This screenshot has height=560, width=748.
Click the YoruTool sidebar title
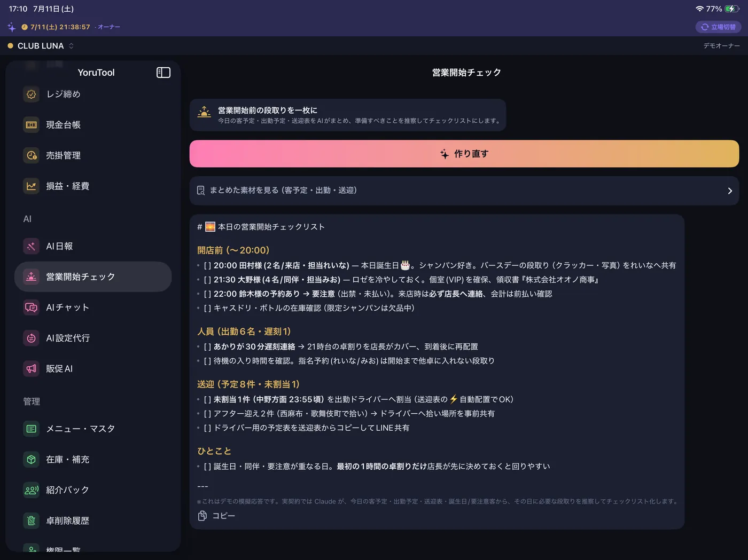pyautogui.click(x=96, y=73)
